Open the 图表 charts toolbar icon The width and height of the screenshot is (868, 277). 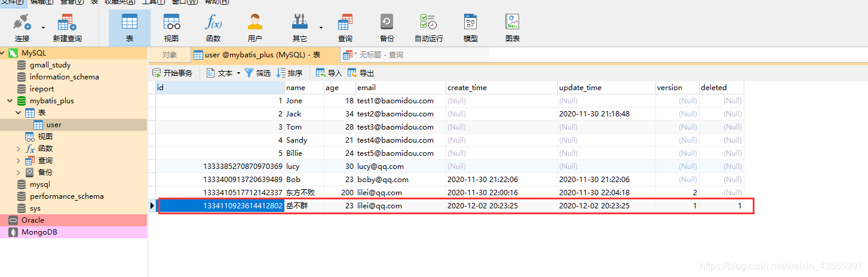tap(513, 27)
